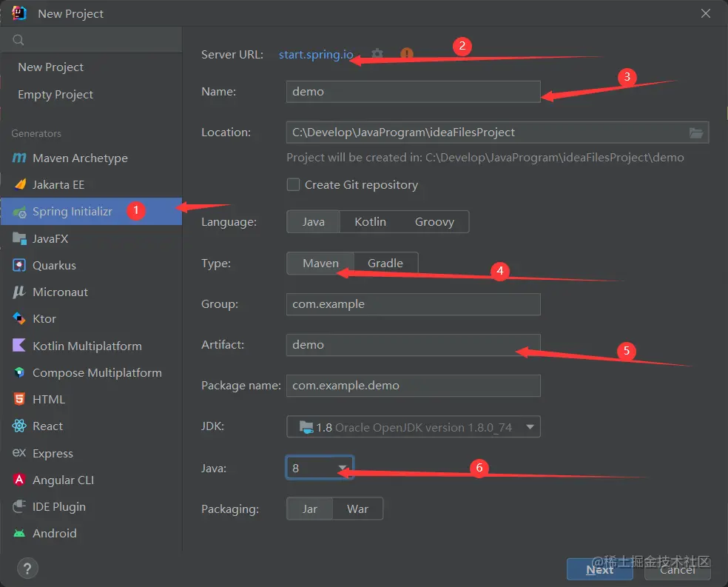Select Java language option

pos(314,222)
